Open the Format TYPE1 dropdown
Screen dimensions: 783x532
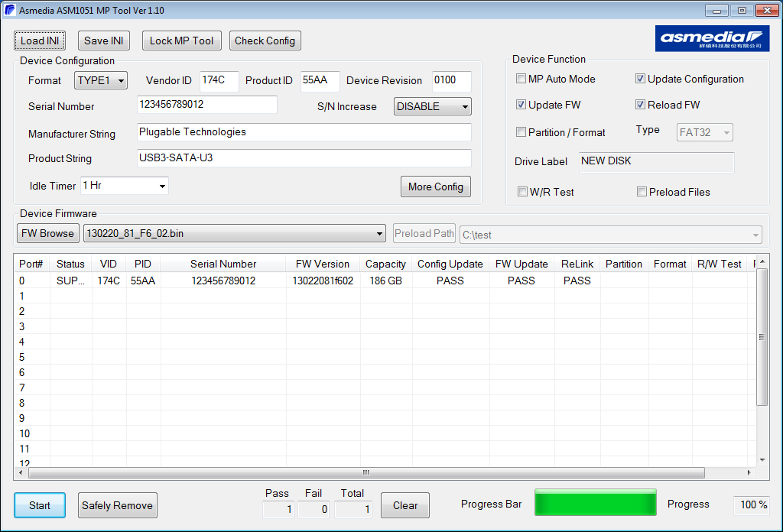point(121,79)
